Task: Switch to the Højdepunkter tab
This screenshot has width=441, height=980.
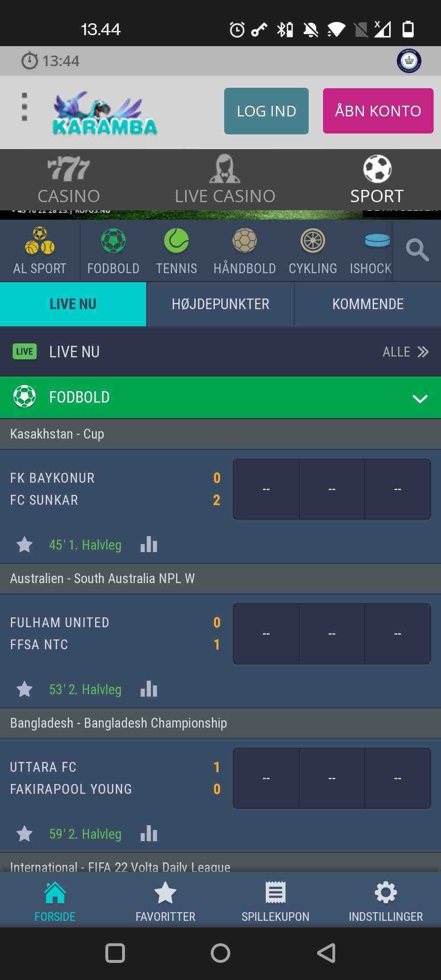Action: click(x=220, y=304)
